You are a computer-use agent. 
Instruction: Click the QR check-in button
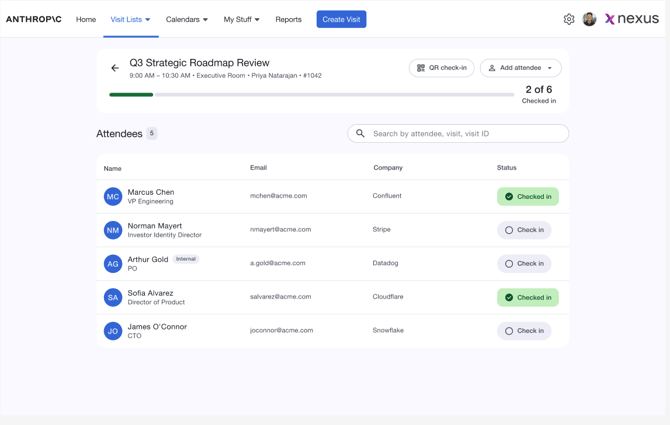tap(441, 68)
